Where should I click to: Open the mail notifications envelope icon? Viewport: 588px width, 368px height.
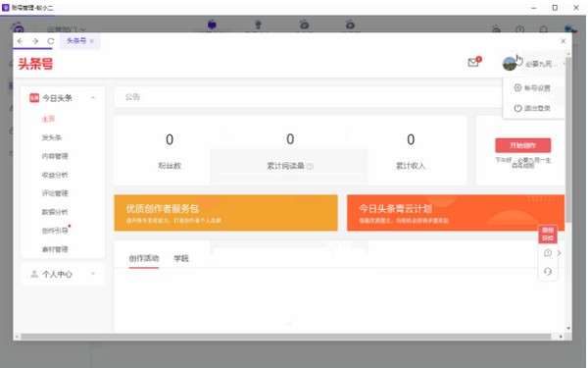473,63
